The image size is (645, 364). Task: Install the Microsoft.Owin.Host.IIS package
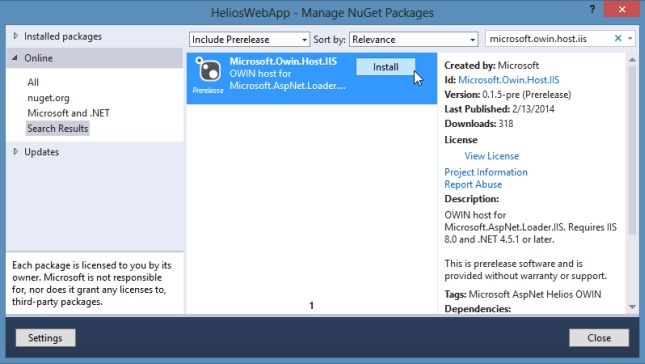(385, 67)
